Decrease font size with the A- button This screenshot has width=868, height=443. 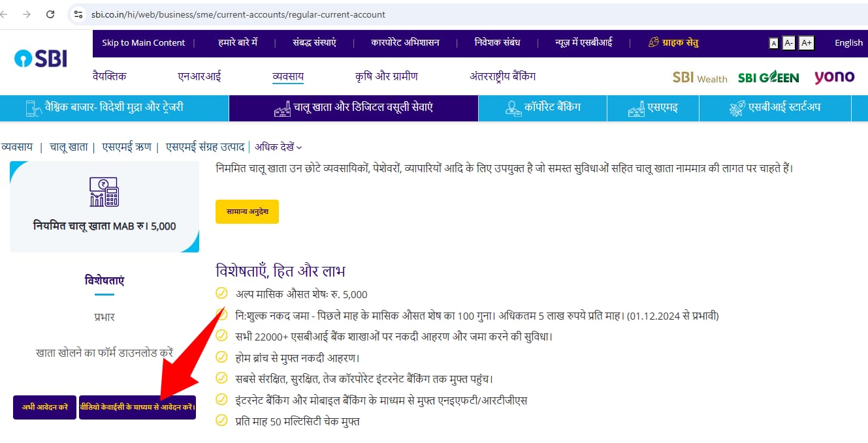pyautogui.click(x=788, y=43)
